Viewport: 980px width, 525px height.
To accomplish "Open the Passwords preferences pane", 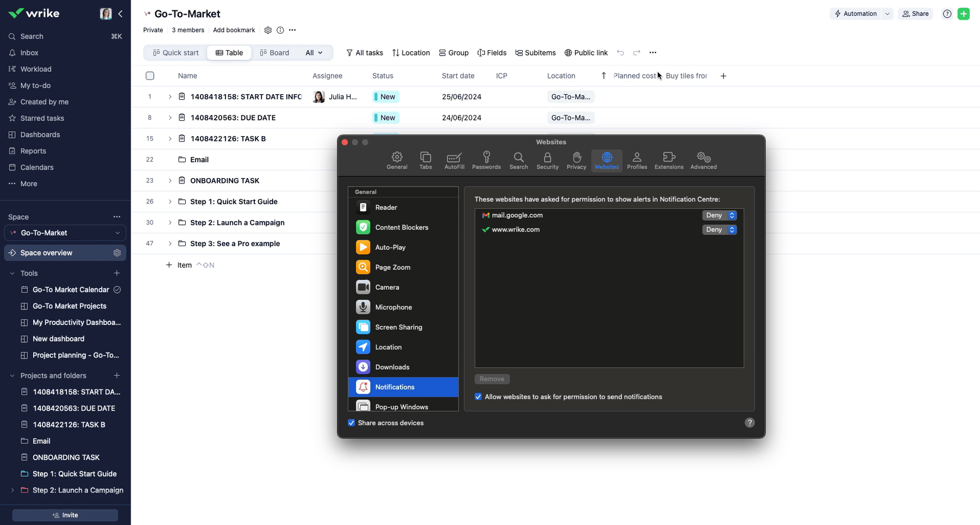I will pos(486,161).
